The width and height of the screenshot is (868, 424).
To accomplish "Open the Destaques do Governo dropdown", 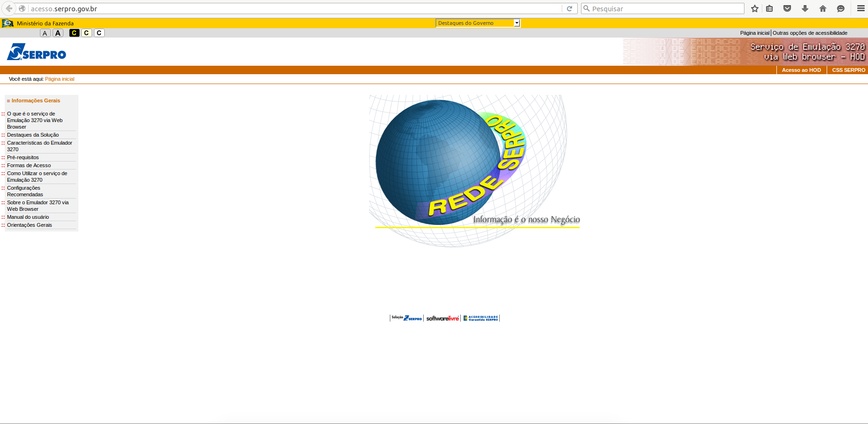I will pyautogui.click(x=478, y=23).
